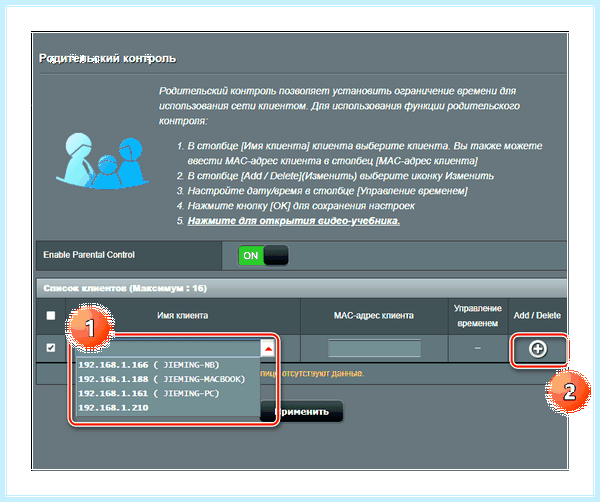This screenshot has width=600, height=502.
Task: Click the plus icon to add client
Action: click(538, 349)
